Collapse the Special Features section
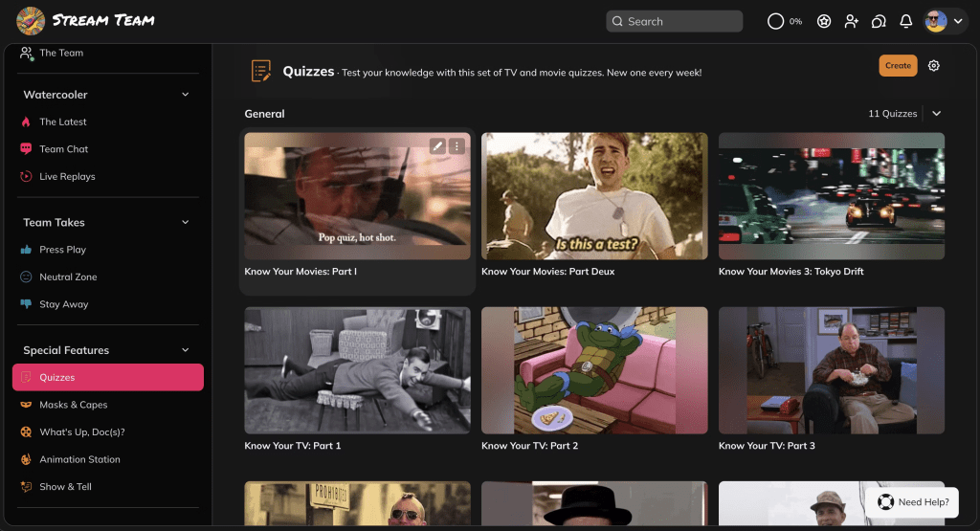 click(186, 350)
